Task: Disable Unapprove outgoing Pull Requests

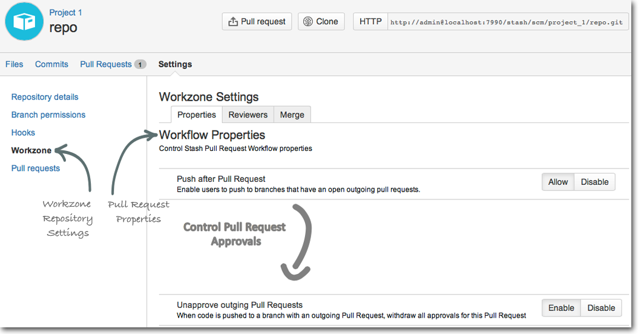Action: pyautogui.click(x=601, y=308)
